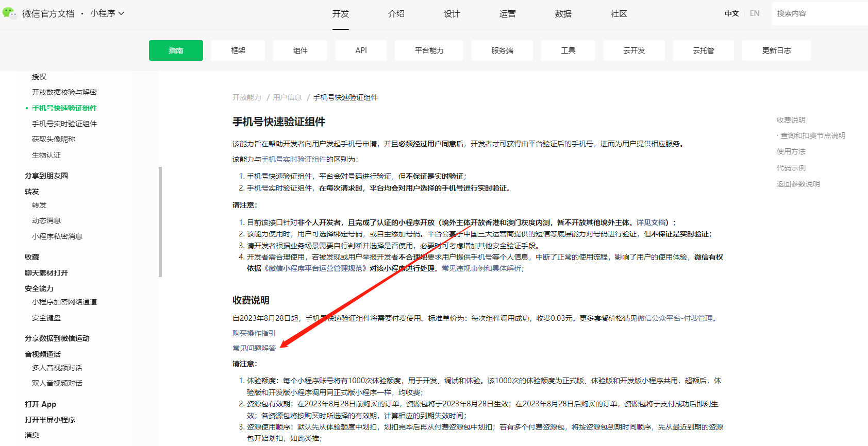
Task: Open 小程序加密网络通道 sidebar item
Action: (x=64, y=302)
